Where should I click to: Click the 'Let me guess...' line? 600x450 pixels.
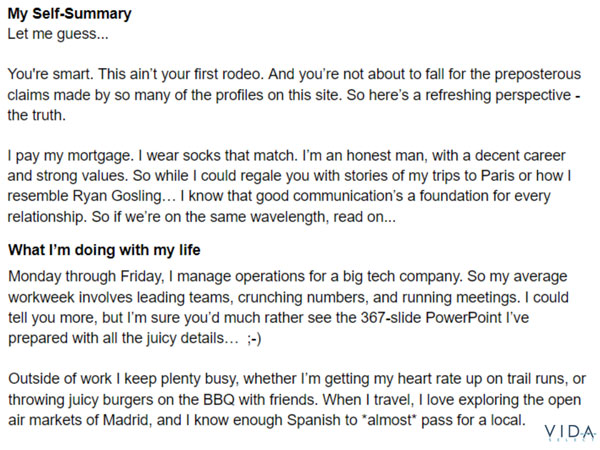click(x=58, y=34)
